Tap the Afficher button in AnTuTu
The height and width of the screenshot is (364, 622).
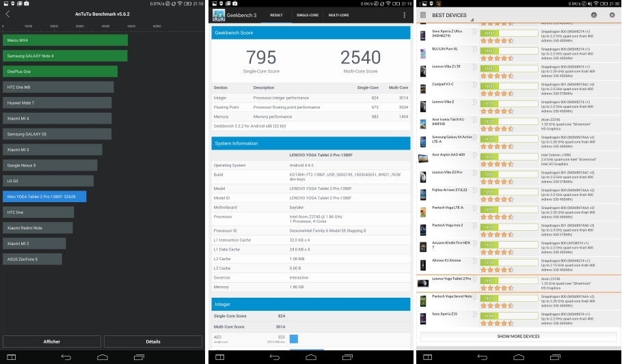click(x=52, y=341)
